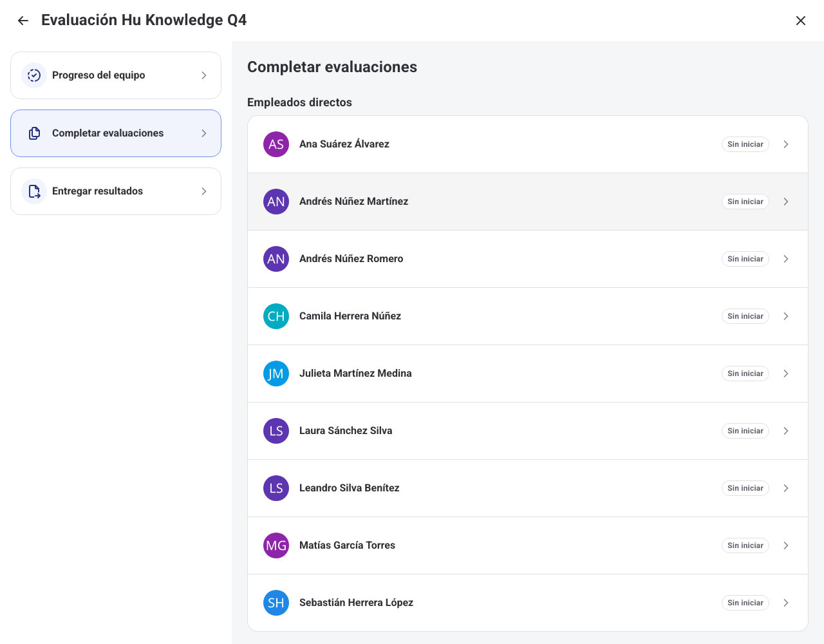
Task: Click the LS avatar of Laura Sánchez Silva
Action: pos(276,431)
